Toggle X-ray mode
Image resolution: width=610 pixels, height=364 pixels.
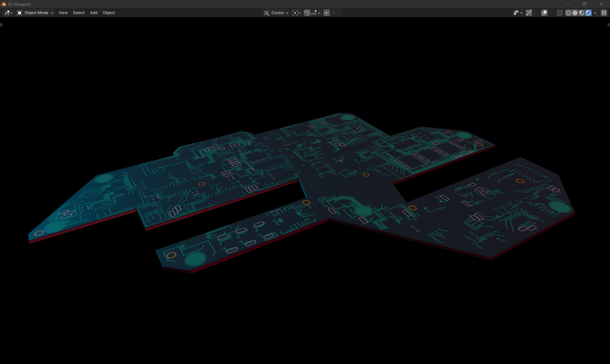coord(559,13)
